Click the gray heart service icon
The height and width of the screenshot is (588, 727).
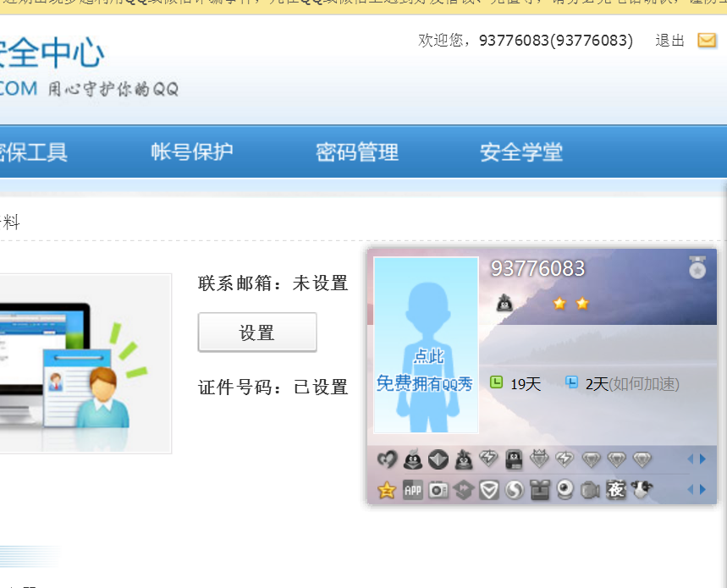click(387, 459)
